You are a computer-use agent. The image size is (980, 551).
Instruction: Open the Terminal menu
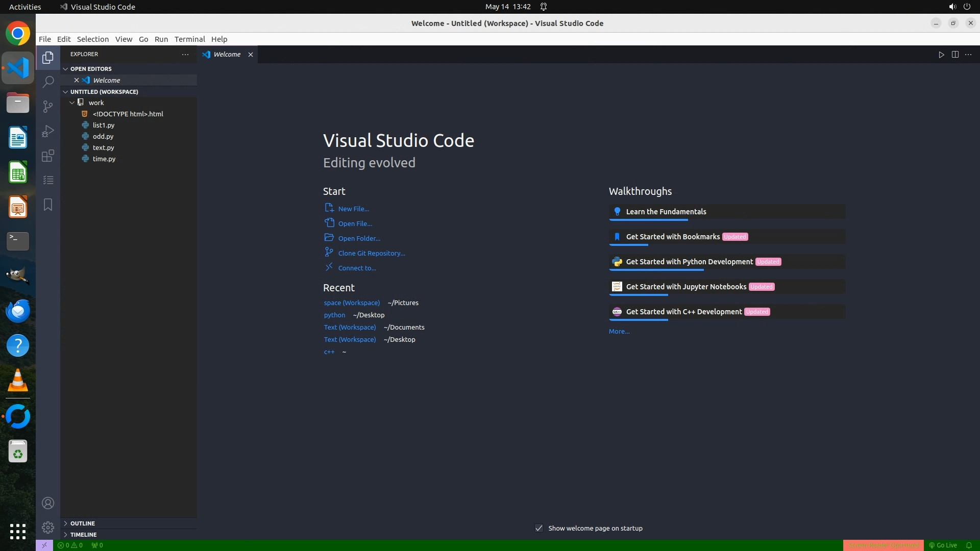click(189, 39)
